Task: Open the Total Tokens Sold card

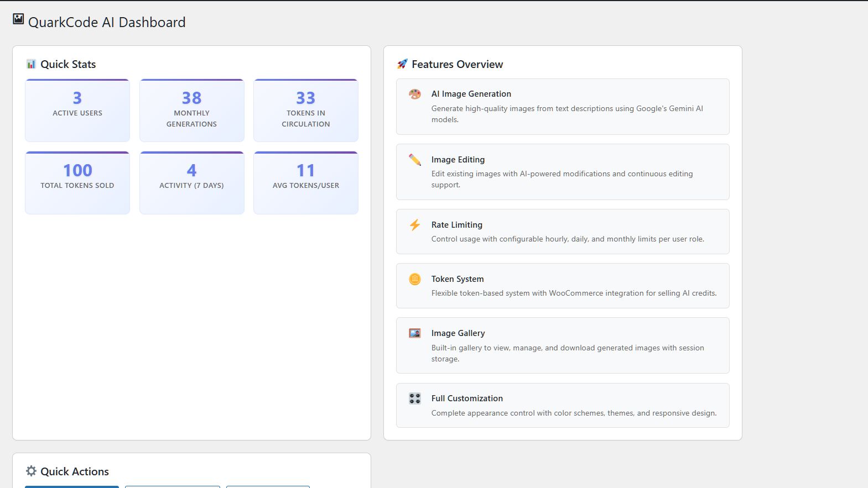Action: point(77,183)
